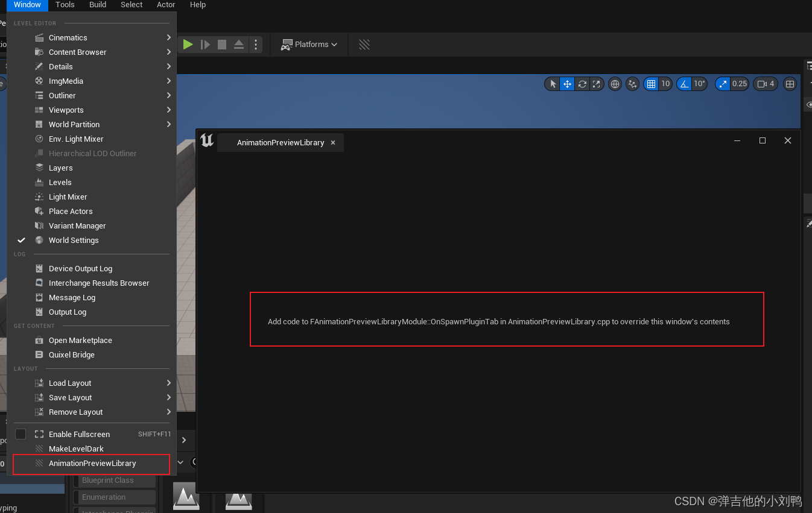
Task: Activate the Rotate gizmo tool
Action: [582, 84]
